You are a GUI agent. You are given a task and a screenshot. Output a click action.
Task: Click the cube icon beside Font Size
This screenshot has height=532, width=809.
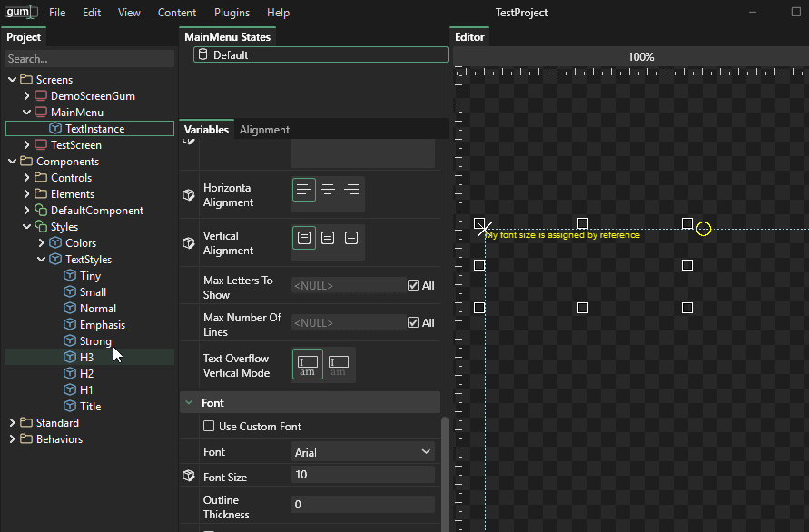pyautogui.click(x=189, y=476)
